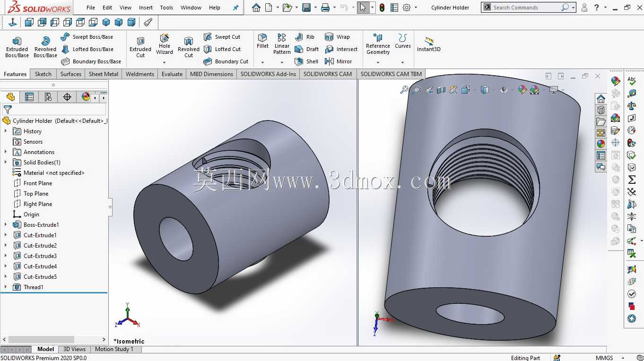
Task: Open the Tools menu
Action: (166, 8)
